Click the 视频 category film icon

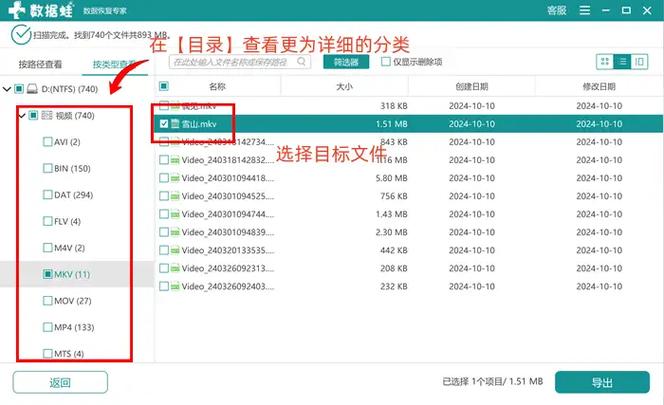[x=47, y=115]
